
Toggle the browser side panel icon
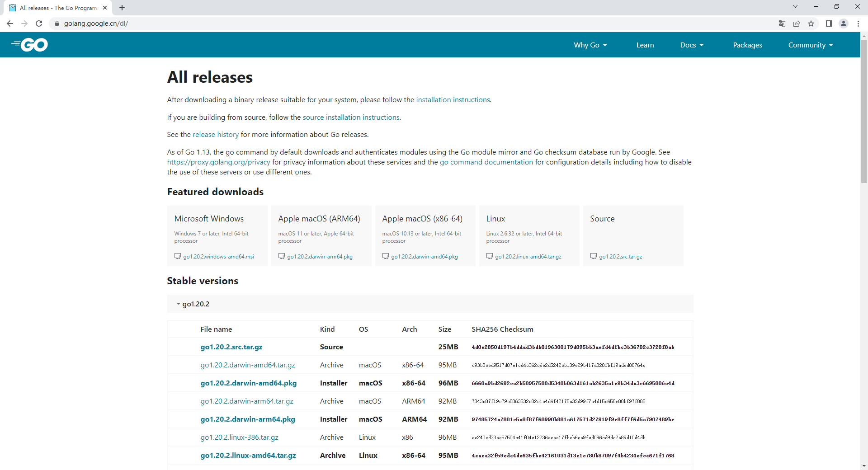(829, 23)
